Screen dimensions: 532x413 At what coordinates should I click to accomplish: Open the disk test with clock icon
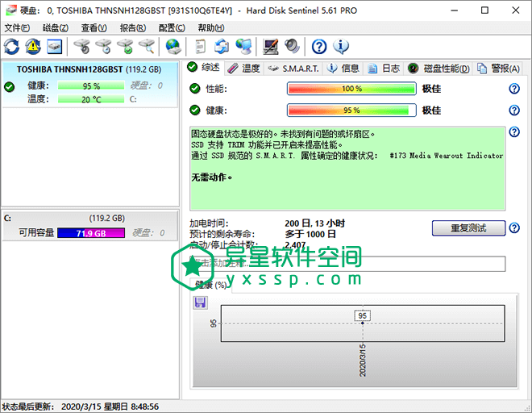[103, 47]
